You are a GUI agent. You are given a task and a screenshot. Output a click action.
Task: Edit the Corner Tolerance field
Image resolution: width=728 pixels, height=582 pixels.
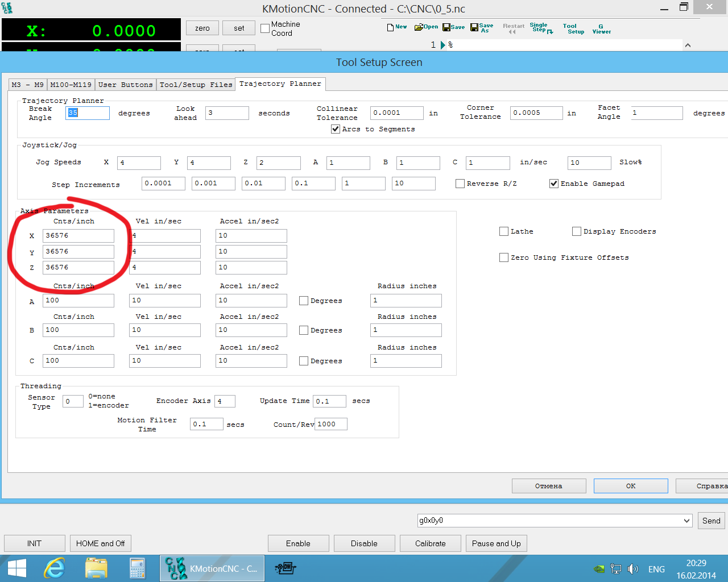pos(536,113)
